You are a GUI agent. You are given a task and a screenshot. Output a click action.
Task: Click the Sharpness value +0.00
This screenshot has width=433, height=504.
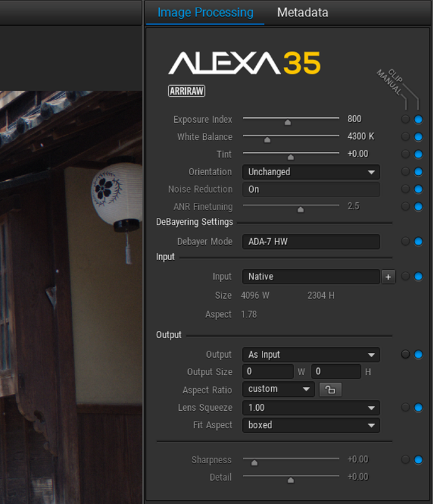[358, 459]
